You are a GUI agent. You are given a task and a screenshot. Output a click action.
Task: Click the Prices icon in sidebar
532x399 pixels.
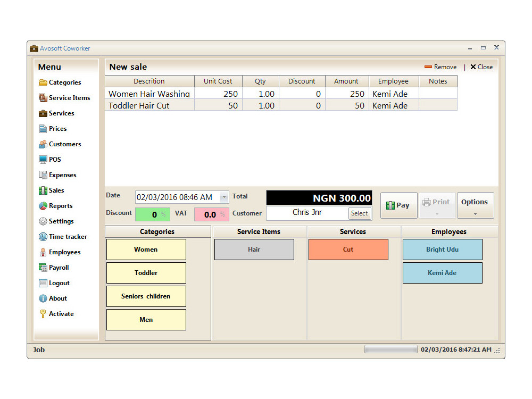click(x=43, y=129)
